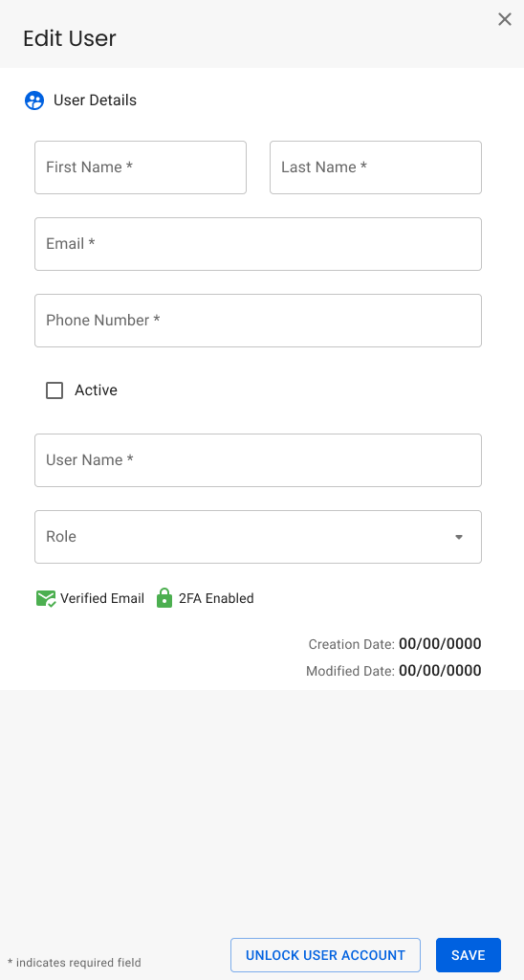The image size is (524, 980).
Task: Click the Active checkbox label
Action: coord(97,390)
